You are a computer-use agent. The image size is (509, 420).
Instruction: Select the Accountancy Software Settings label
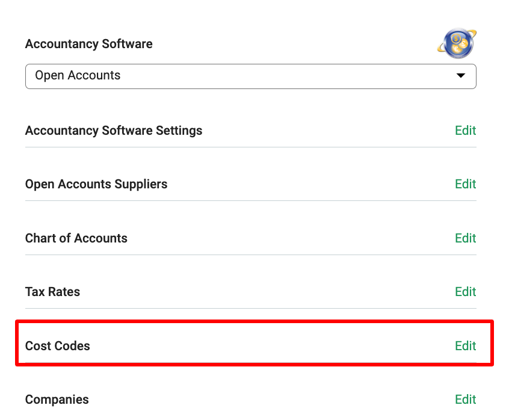pos(114,131)
